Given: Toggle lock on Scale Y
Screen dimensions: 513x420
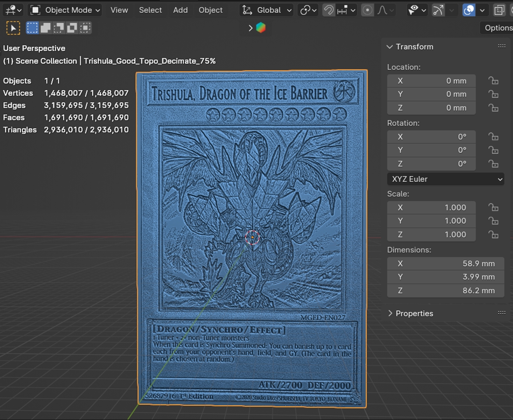Looking at the screenshot, I should click(x=494, y=221).
